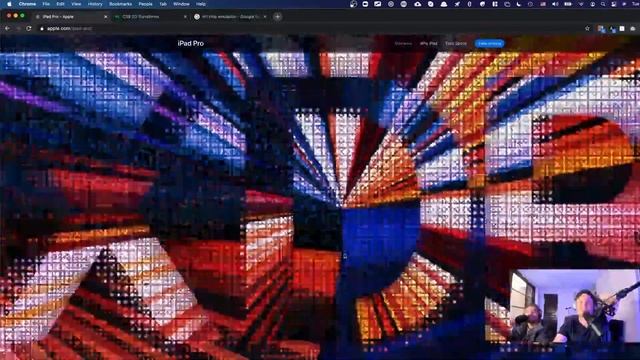Screen dimensions: 640x360
Task: Click the iPad Pro page title
Action: (x=191, y=43)
